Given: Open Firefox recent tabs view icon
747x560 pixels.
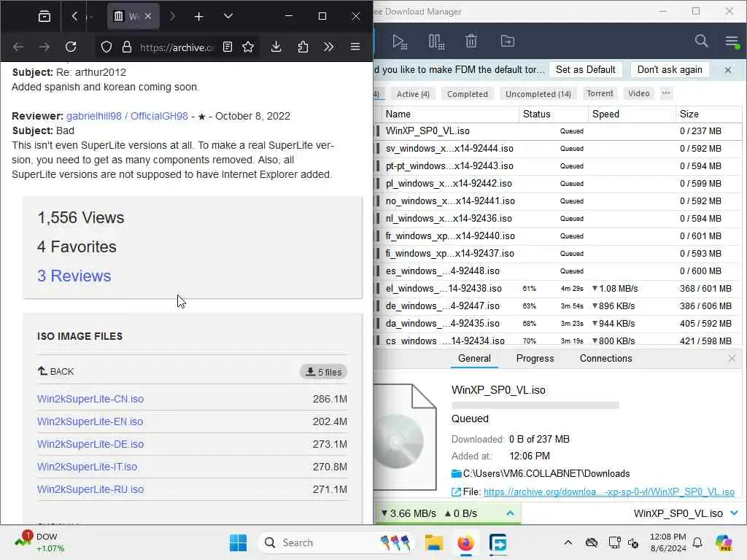Looking at the screenshot, I should tap(44, 16).
